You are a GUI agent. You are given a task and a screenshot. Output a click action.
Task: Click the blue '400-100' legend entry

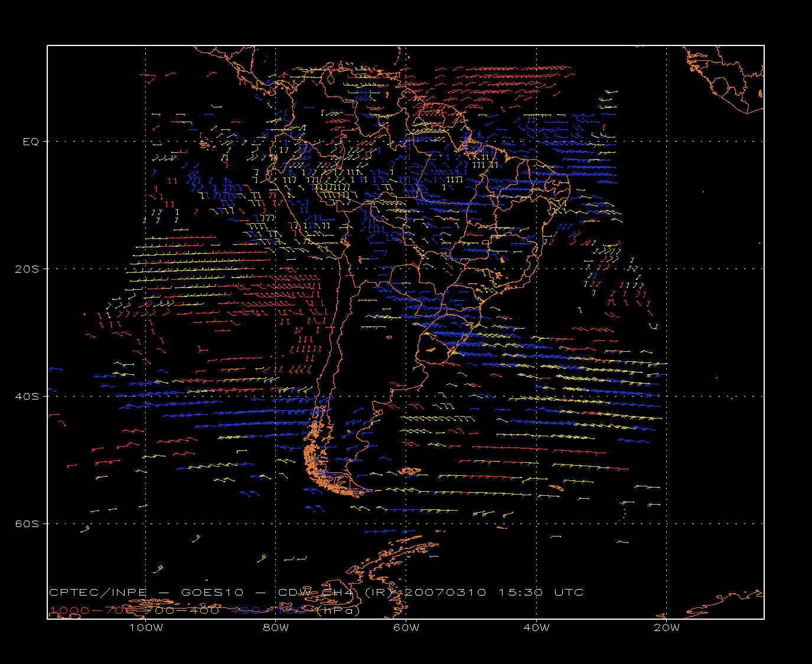coord(268,610)
